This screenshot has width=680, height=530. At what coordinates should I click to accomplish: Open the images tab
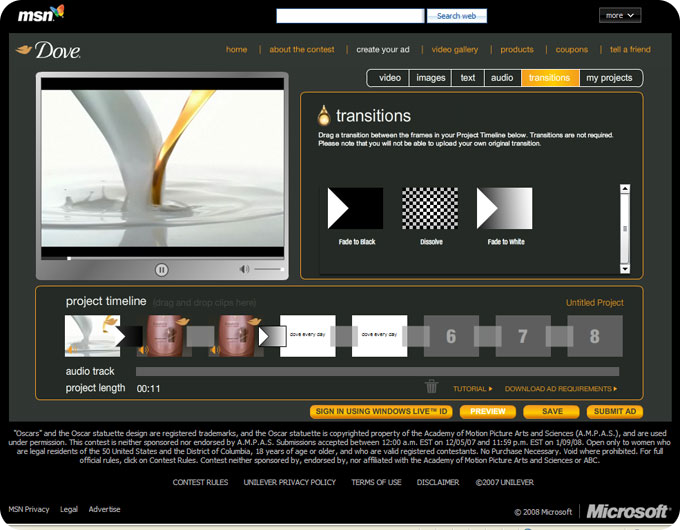(430, 78)
